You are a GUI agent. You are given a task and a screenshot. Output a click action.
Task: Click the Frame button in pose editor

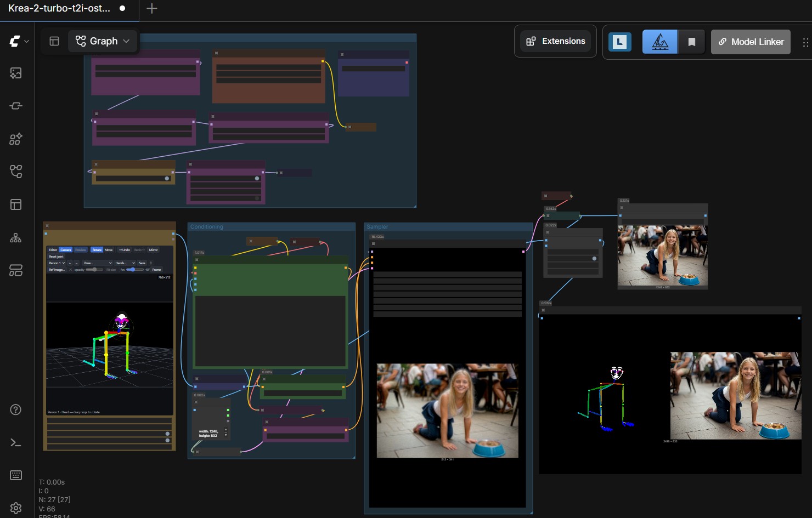(x=157, y=270)
